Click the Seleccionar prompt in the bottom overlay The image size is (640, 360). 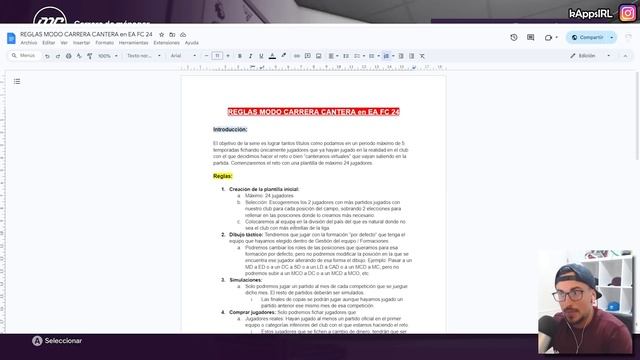coord(57,341)
